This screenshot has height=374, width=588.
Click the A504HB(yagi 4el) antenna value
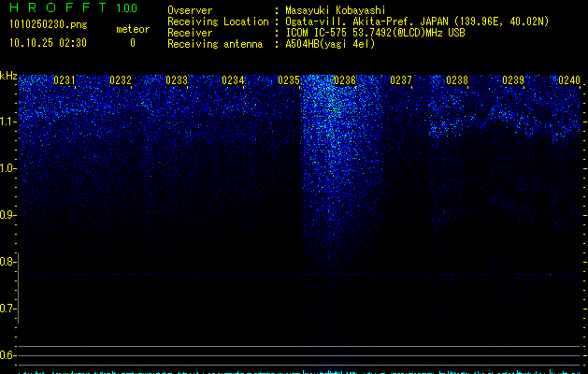[x=330, y=44]
